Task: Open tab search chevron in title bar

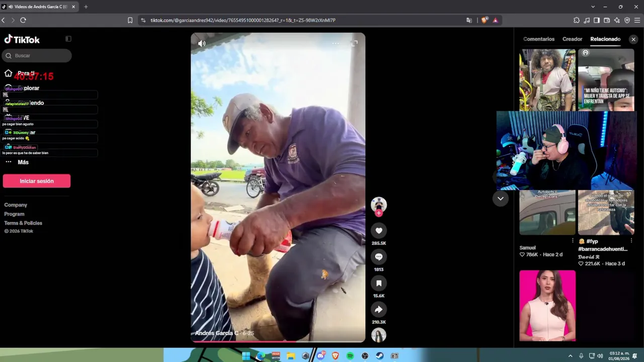Action: pyautogui.click(x=593, y=7)
